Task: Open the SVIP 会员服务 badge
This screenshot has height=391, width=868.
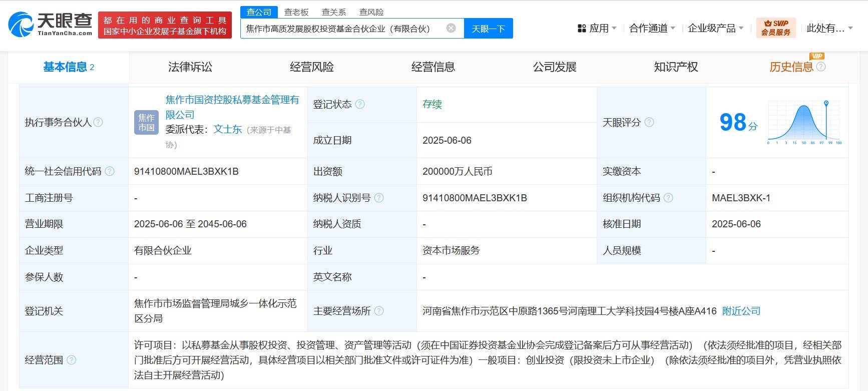Action: [x=776, y=28]
